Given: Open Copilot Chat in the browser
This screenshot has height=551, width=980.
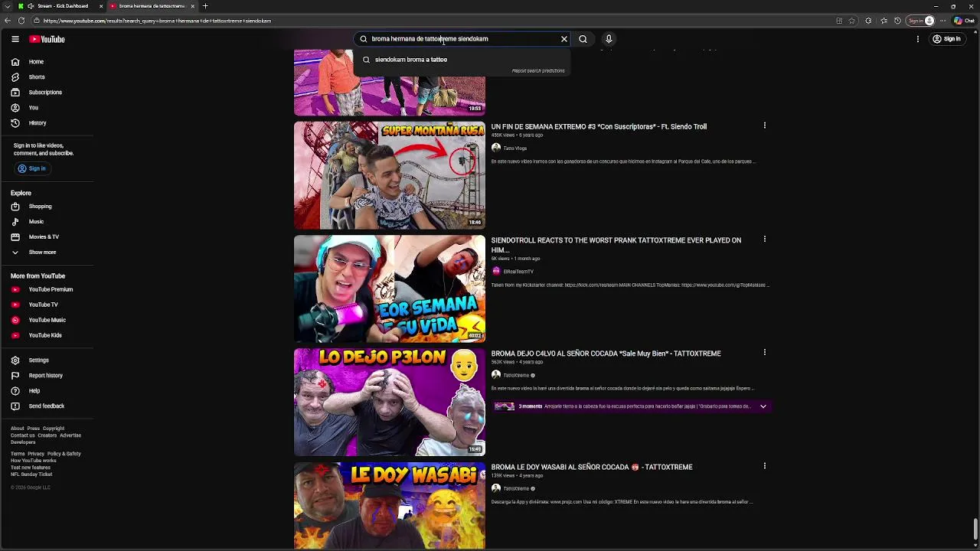Looking at the screenshot, I should (x=963, y=21).
